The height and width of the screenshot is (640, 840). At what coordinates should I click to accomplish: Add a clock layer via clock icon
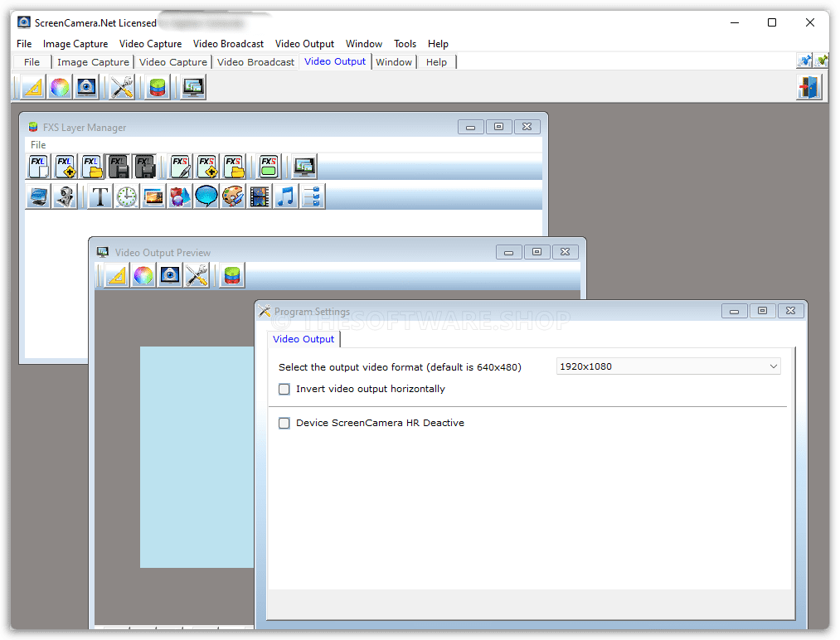[x=126, y=196]
